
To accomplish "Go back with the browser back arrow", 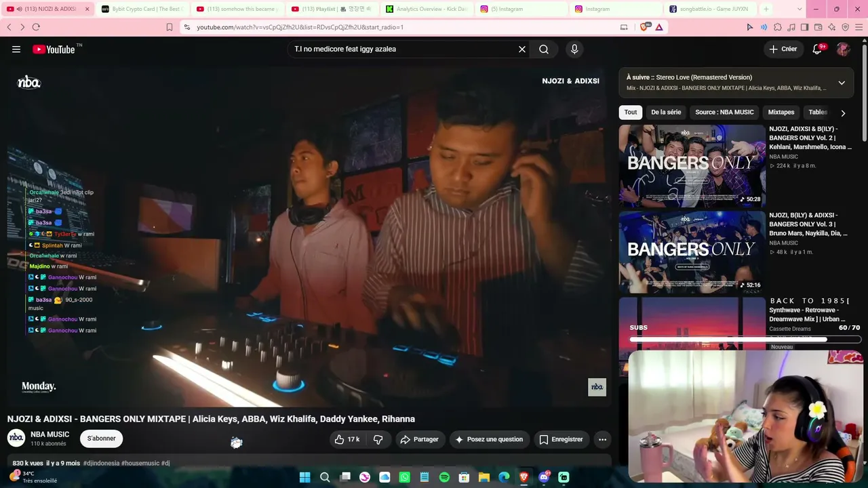I will coord(9,27).
